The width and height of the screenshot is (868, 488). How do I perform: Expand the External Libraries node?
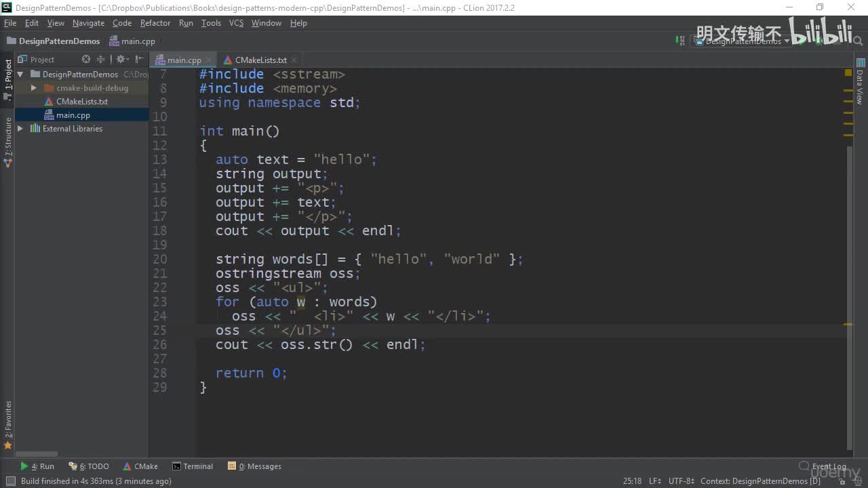click(20, 129)
